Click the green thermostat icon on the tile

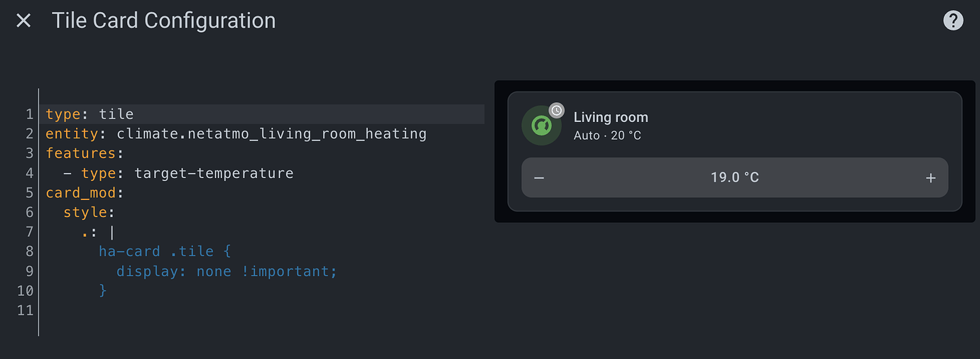(542, 126)
